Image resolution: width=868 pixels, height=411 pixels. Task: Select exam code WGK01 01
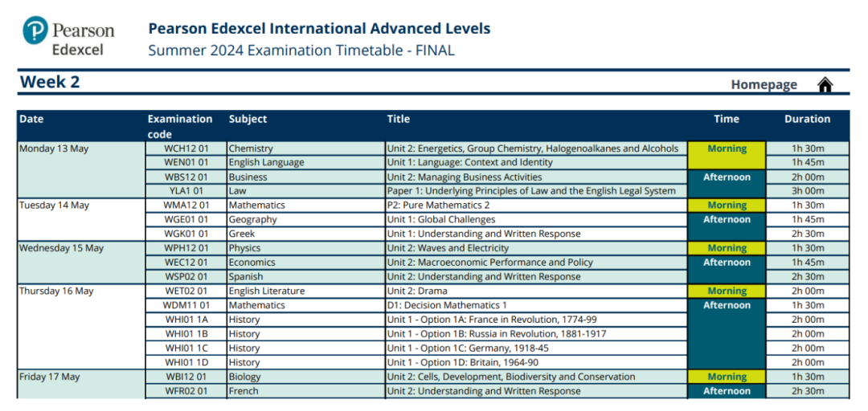(x=186, y=234)
